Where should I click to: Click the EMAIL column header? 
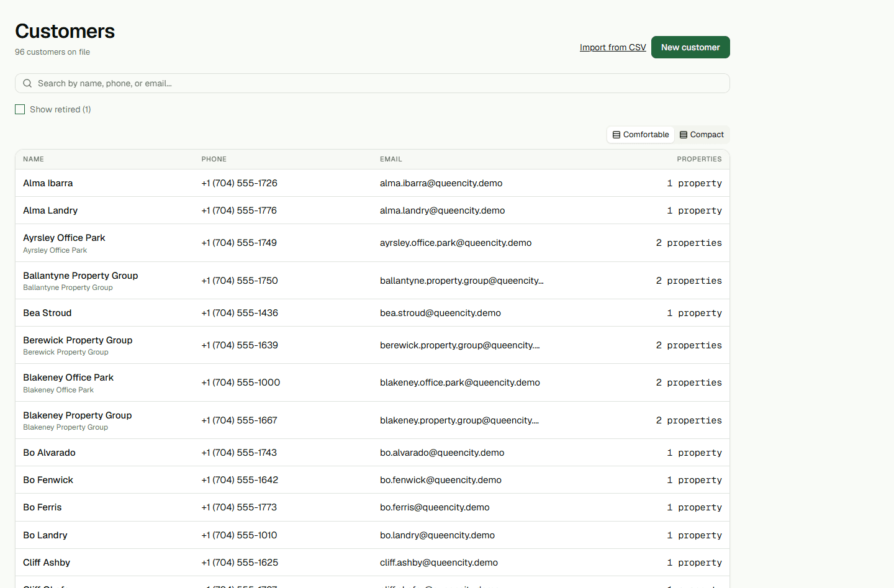391,159
